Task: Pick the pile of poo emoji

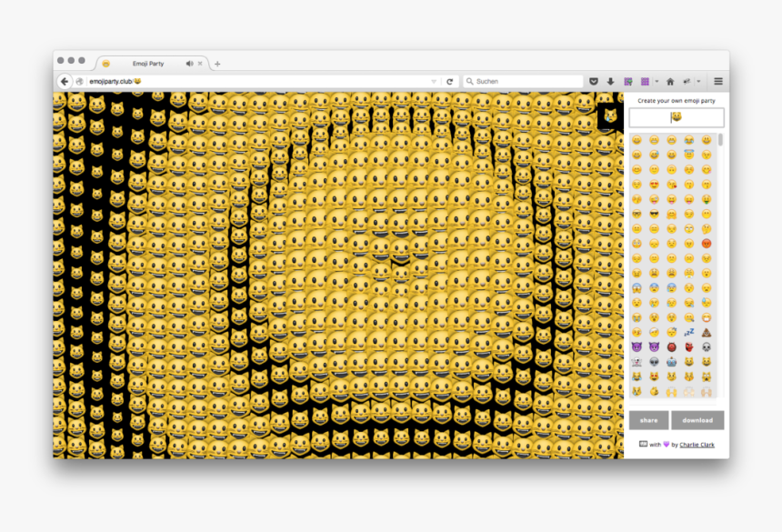Action: 707,332
